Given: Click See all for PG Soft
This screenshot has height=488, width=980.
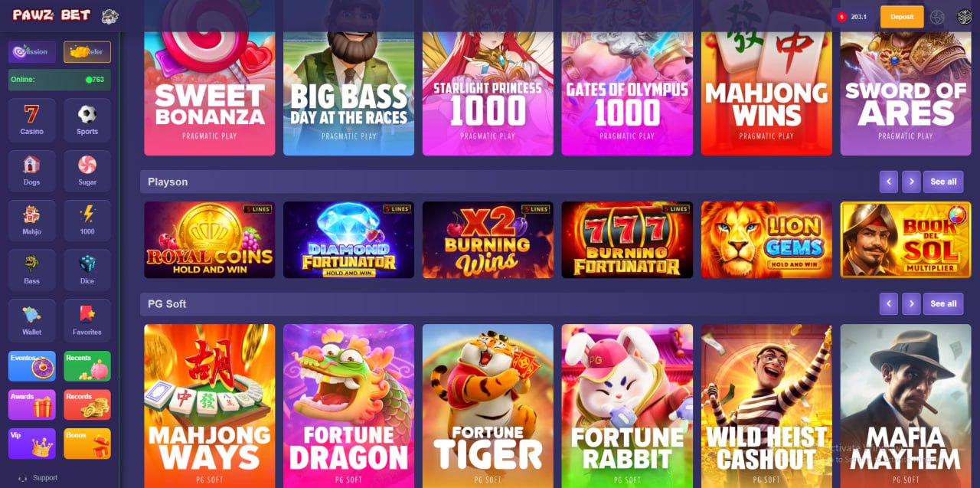Looking at the screenshot, I should click(x=943, y=303).
